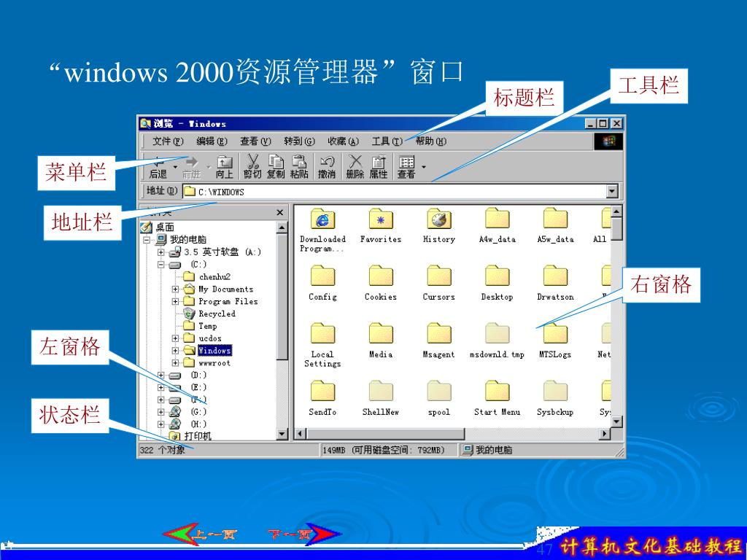Close the folders pane with X
This screenshot has width=747, height=560.
[280, 212]
